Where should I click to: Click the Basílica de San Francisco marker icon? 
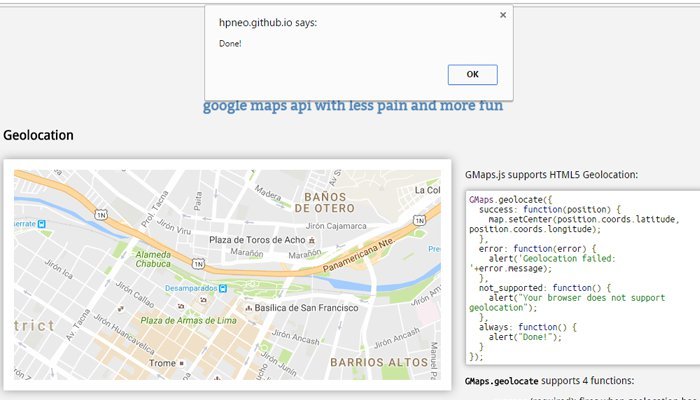[249, 308]
